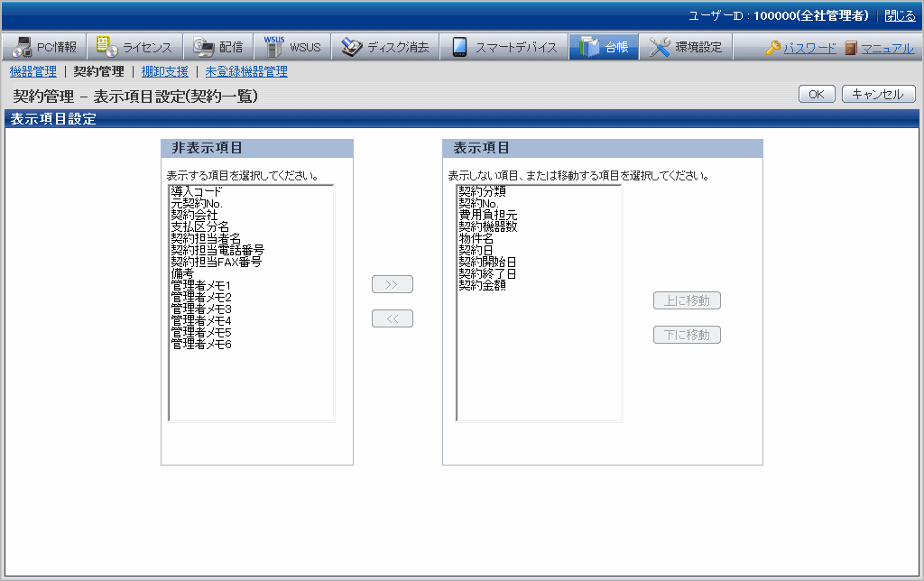Click the ディスク消去 disk erase icon
Viewport: 924px width, 581px height.
point(352,47)
